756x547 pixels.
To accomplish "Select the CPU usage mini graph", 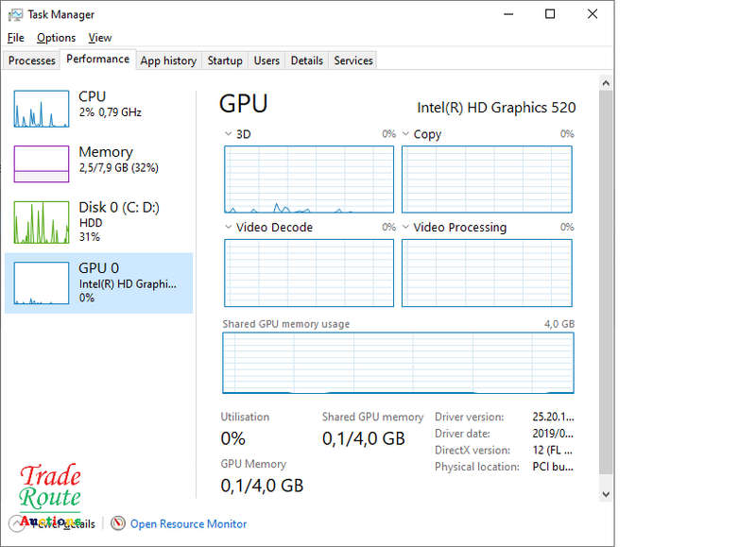I will coord(42,109).
